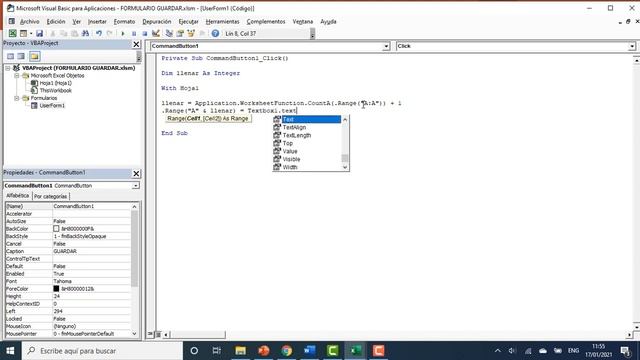Choose Text in the autocomplete list
Viewport: 640px width, 360px height.
click(307, 119)
